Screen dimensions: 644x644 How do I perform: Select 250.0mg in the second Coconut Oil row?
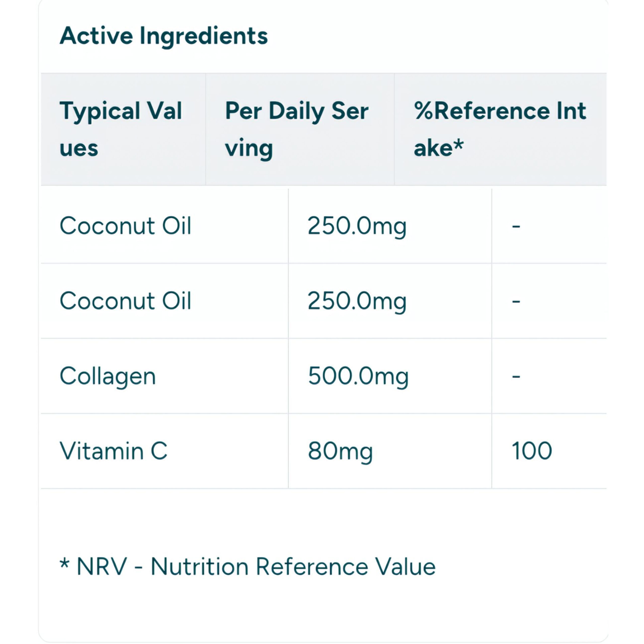point(357,301)
